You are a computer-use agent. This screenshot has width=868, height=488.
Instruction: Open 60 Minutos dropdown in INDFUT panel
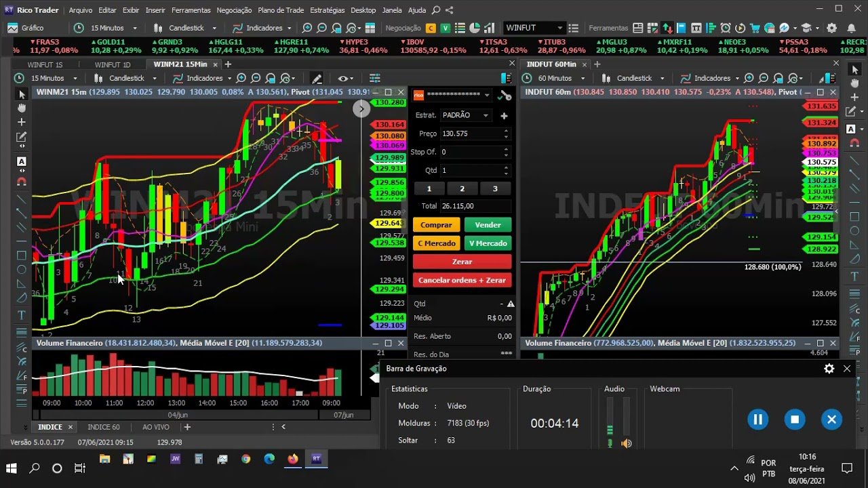click(556, 78)
